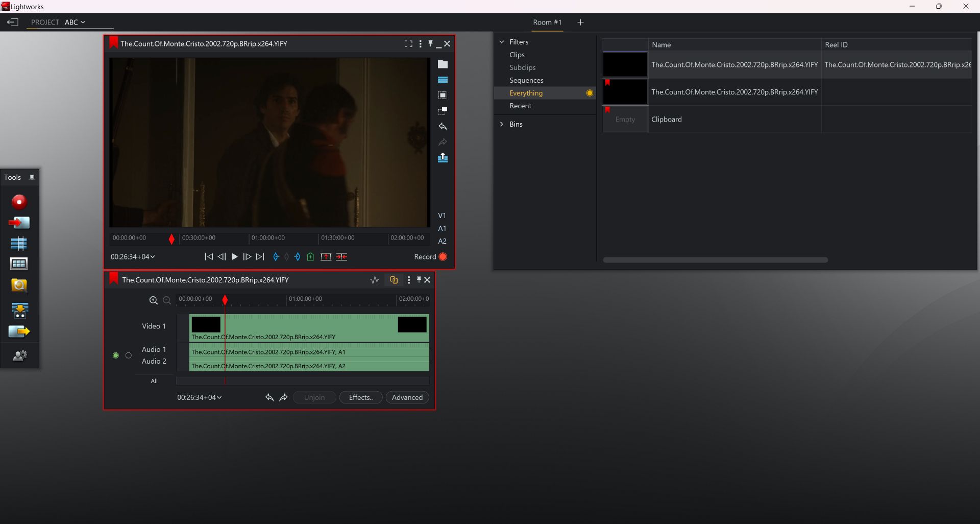Open the blue sequence/timeline tool in Tools
Image resolution: width=980 pixels, height=524 pixels.
tap(19, 244)
